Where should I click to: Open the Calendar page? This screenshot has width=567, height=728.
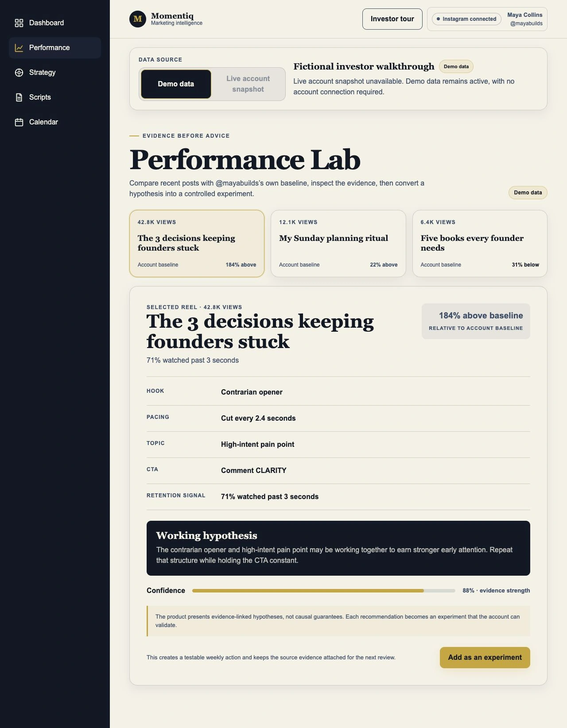coord(55,122)
